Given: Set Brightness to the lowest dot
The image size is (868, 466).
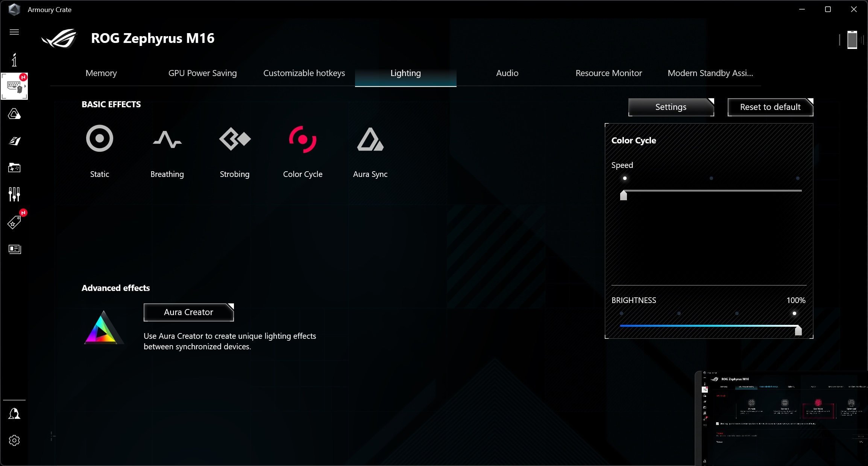Looking at the screenshot, I should (x=621, y=313).
